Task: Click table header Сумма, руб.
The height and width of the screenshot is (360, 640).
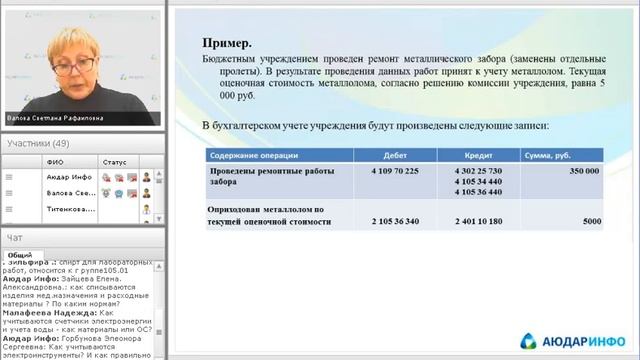Action: click(547, 156)
